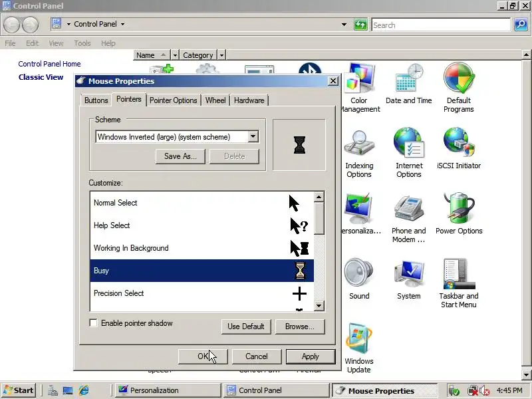Image resolution: width=532 pixels, height=399 pixels.
Task: Switch to Personalization taskbar button
Action: coord(168,390)
